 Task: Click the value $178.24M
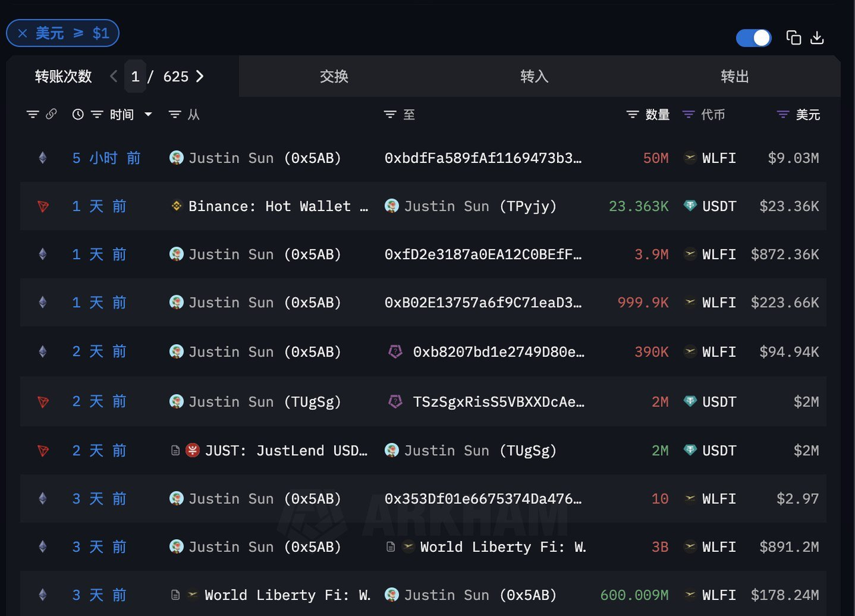tap(785, 595)
